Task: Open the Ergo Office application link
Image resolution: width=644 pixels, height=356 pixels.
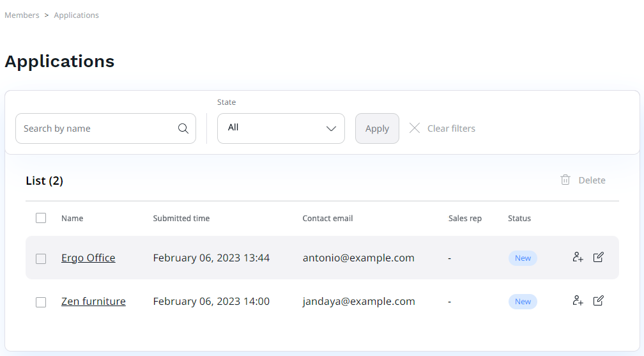Action: [x=88, y=258]
